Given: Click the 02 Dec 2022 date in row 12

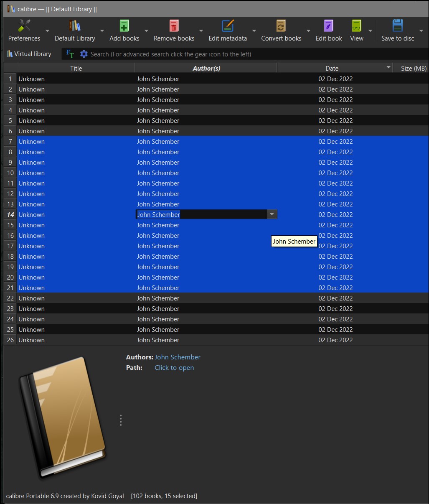Looking at the screenshot, I should coord(335,193).
